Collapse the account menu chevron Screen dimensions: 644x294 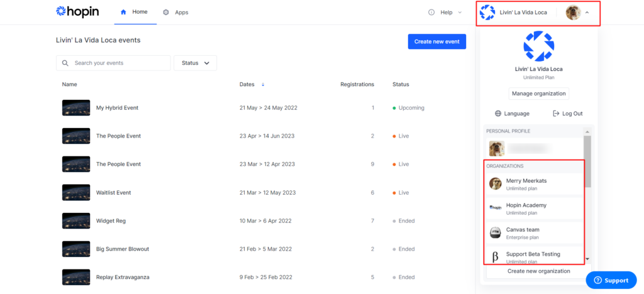587,13
